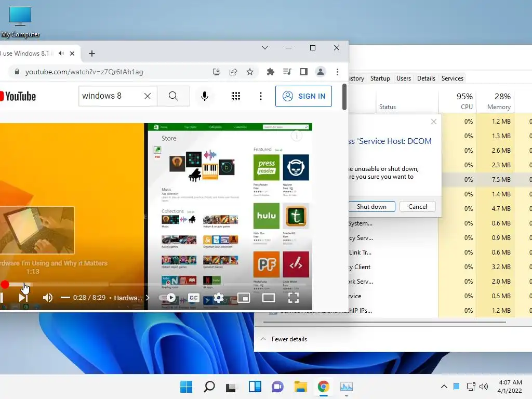Image resolution: width=532 pixels, height=399 pixels.
Task: Open Chrome profile avatar
Action: (320, 72)
